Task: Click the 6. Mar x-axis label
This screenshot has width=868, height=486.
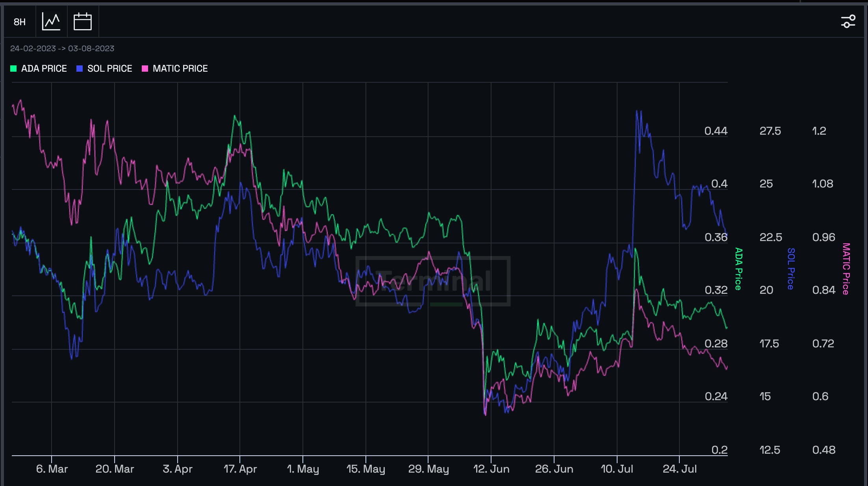Action: tap(52, 469)
